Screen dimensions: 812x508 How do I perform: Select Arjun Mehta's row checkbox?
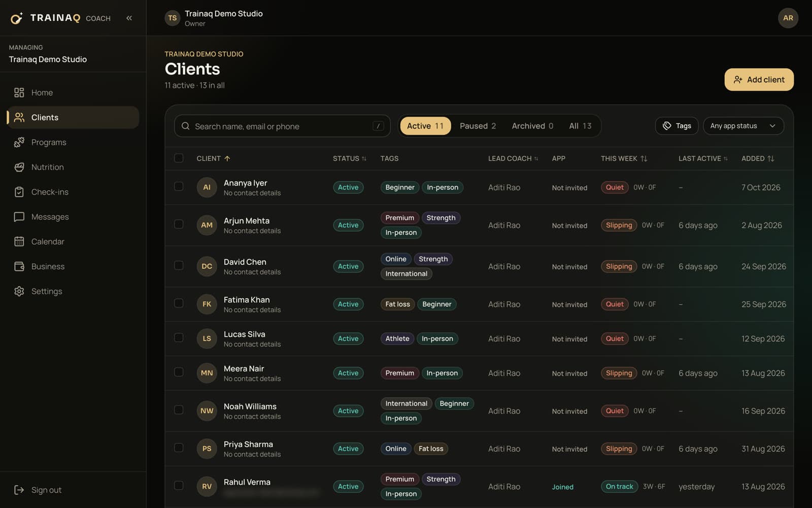tap(179, 224)
